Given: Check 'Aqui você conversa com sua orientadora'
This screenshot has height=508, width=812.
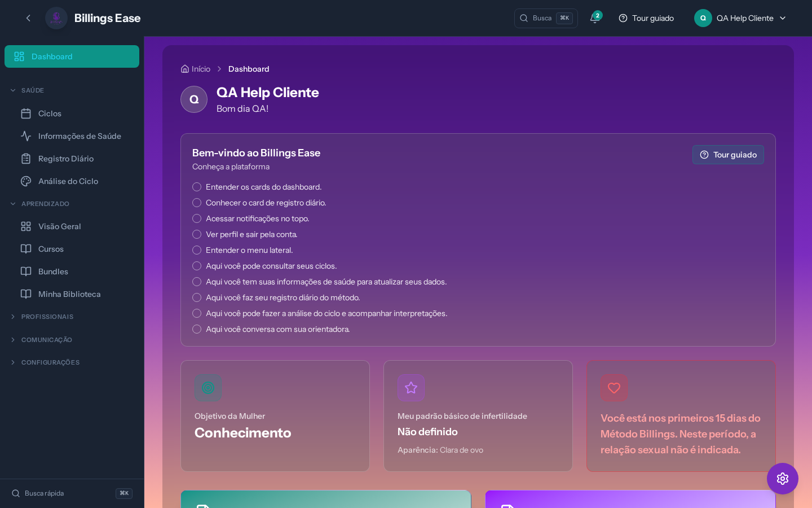Looking at the screenshot, I should pyautogui.click(x=197, y=329).
